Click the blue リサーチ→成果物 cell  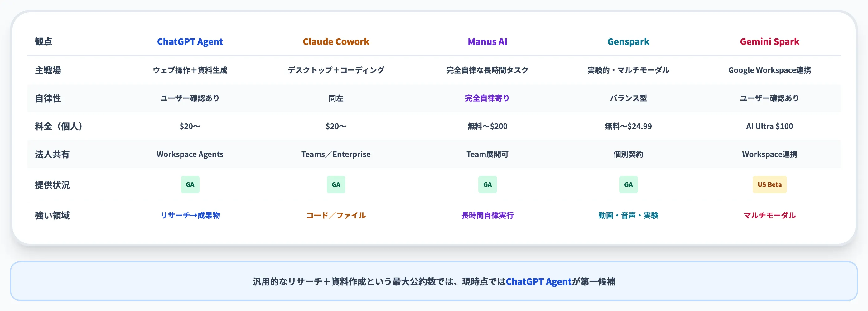190,215
